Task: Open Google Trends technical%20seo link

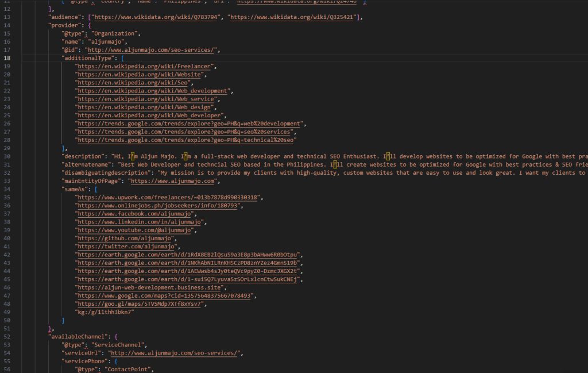Action: [185, 140]
